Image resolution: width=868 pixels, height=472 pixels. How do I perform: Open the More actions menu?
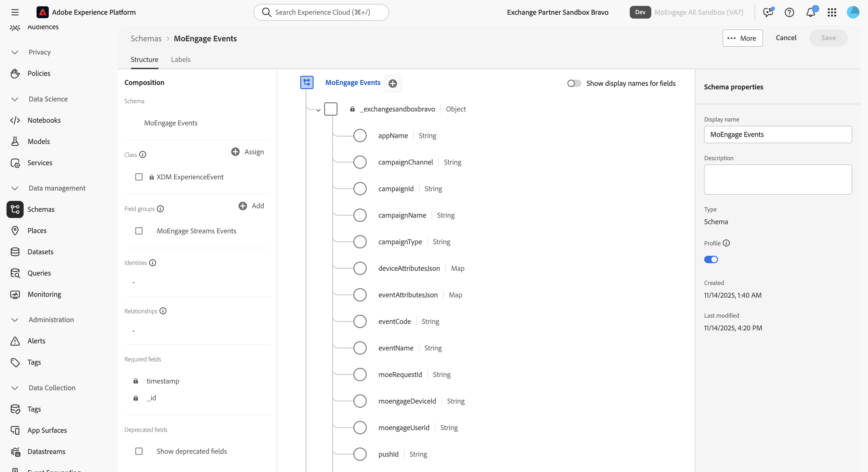tap(742, 38)
